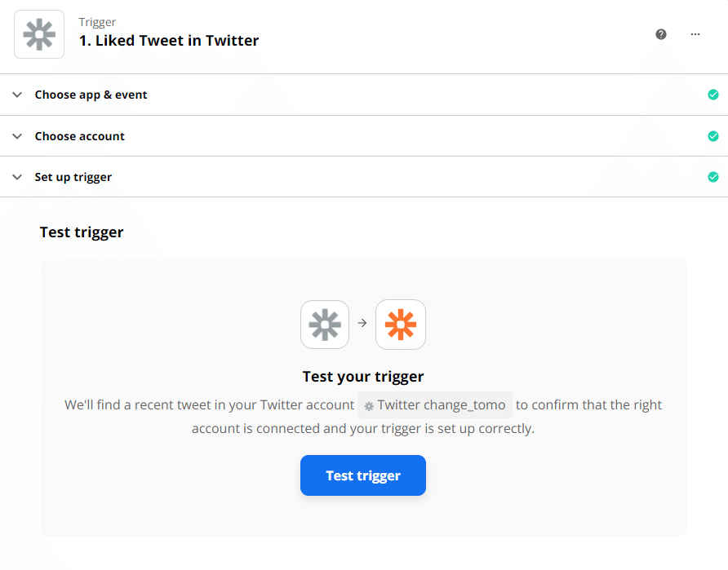This screenshot has width=728, height=570.
Task: Click the blue Test trigger button
Action: (363, 475)
